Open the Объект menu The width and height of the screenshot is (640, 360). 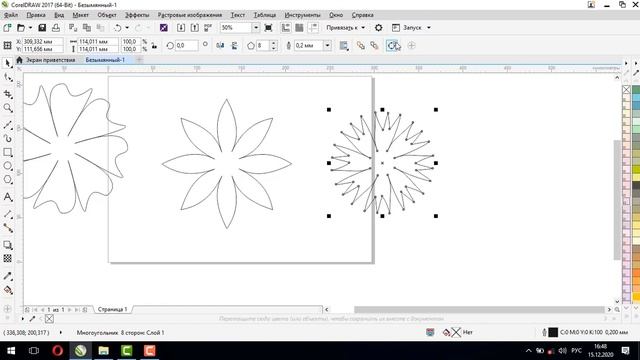(107, 15)
